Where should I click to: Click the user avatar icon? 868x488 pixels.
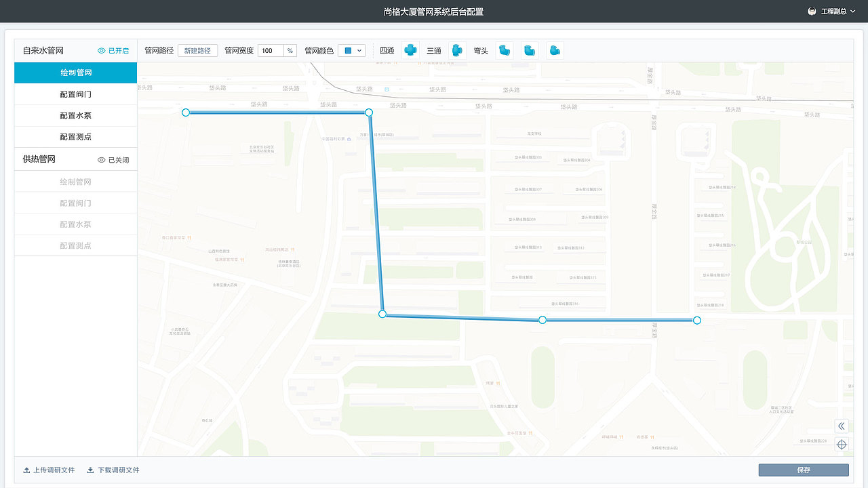(x=812, y=12)
